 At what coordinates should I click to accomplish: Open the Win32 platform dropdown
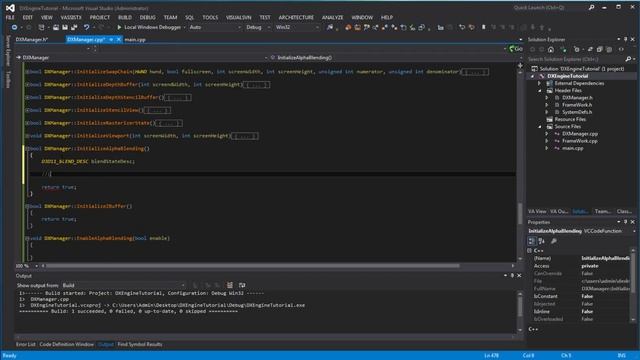(298, 27)
